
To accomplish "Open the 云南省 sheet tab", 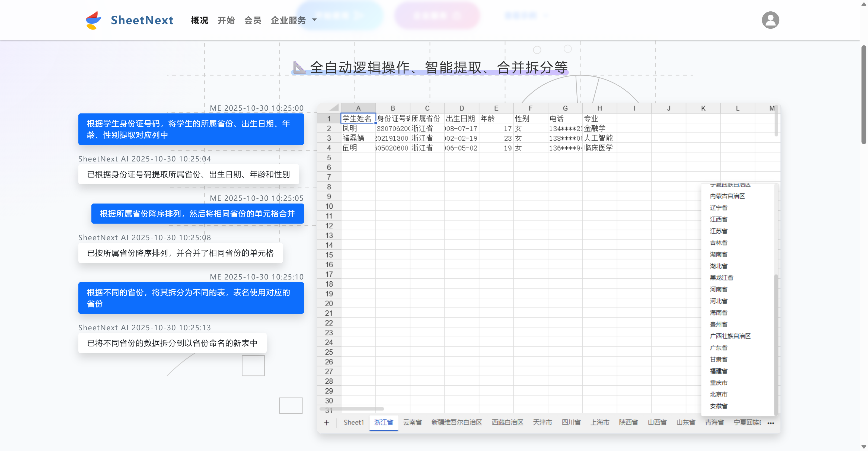I will tap(412, 422).
